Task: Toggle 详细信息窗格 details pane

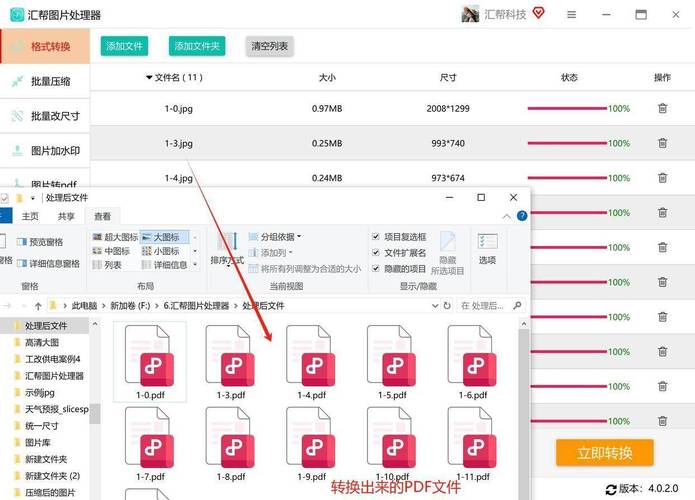Action: [x=48, y=263]
